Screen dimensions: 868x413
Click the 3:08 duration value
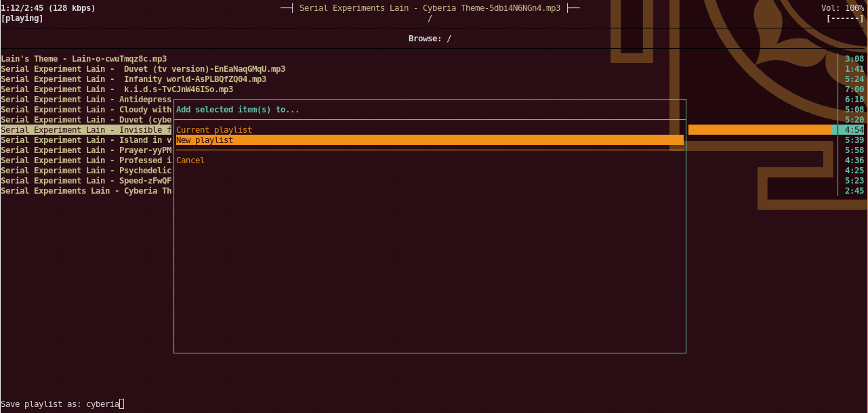854,59
